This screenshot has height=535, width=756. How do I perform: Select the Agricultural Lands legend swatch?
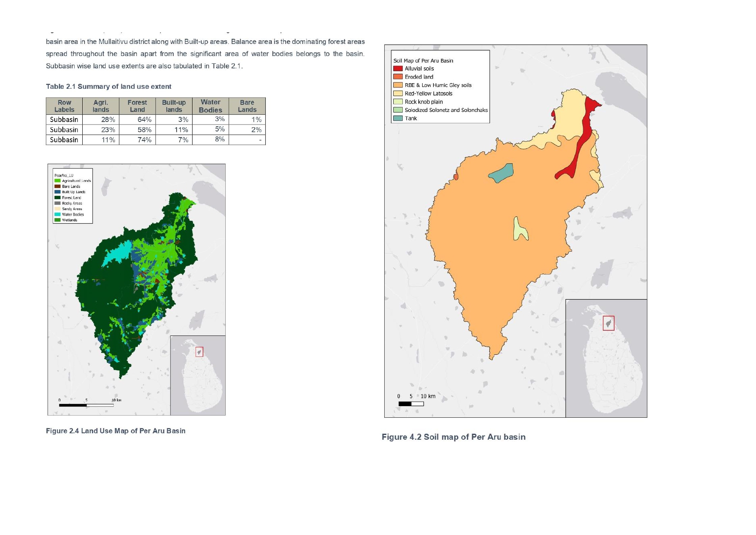pyautogui.click(x=57, y=181)
